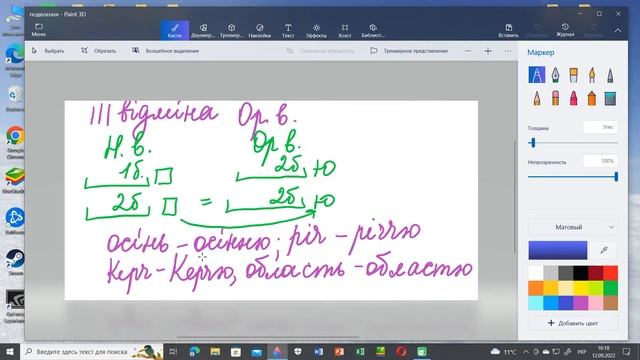Collapse the ribbon with the chevron
Image resolution: width=640 pixels, height=360 pixels.
618,30
